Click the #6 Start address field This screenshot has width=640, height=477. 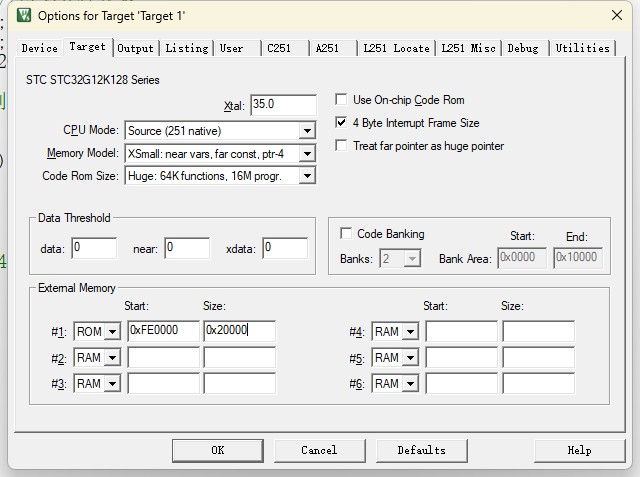pos(462,384)
